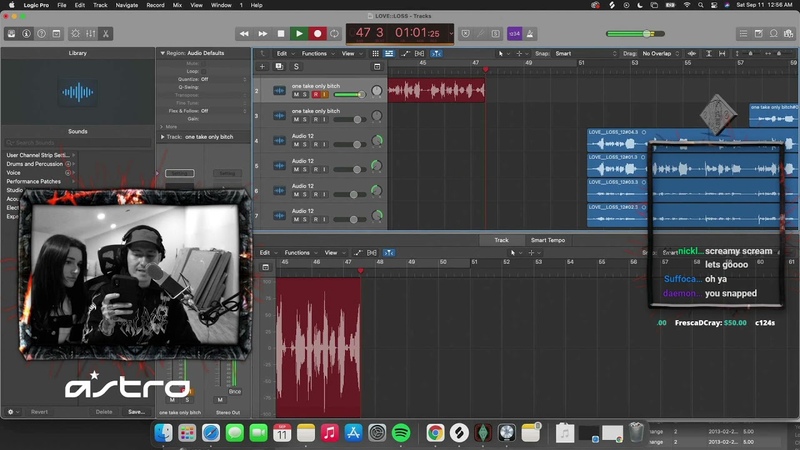This screenshot has width=800, height=450.
Task: Open the Tuner button
Action: coord(481,34)
